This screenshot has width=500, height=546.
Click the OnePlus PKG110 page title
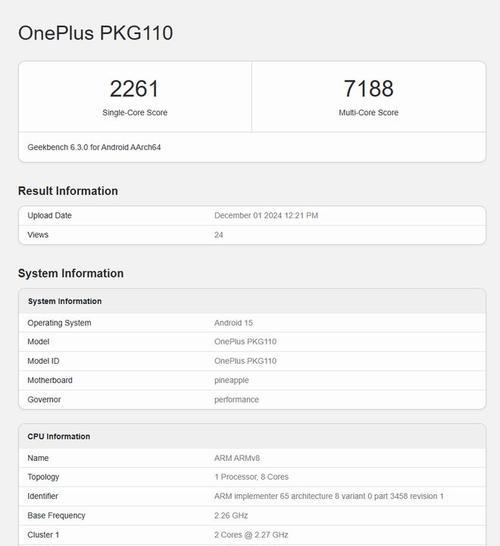click(95, 33)
